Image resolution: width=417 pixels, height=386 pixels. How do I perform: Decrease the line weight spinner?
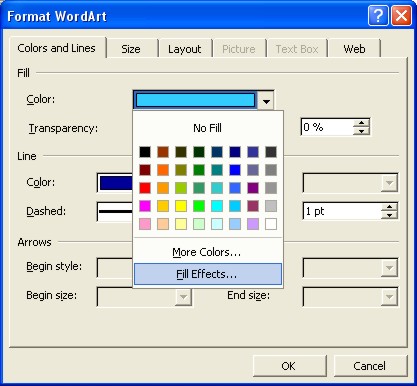pos(389,215)
